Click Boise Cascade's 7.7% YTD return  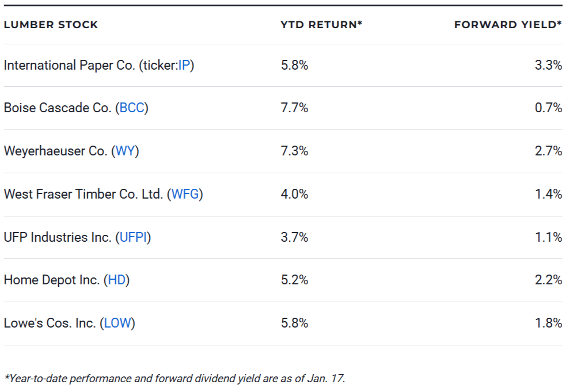tap(294, 108)
